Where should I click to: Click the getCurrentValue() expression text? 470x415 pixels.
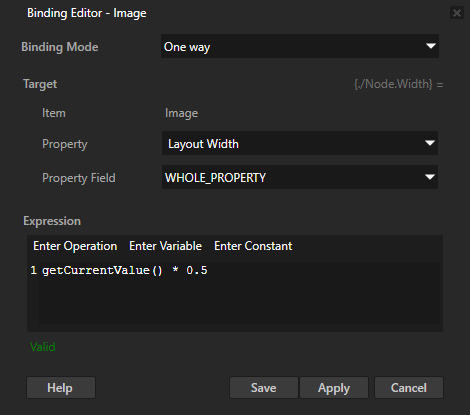[102, 270]
